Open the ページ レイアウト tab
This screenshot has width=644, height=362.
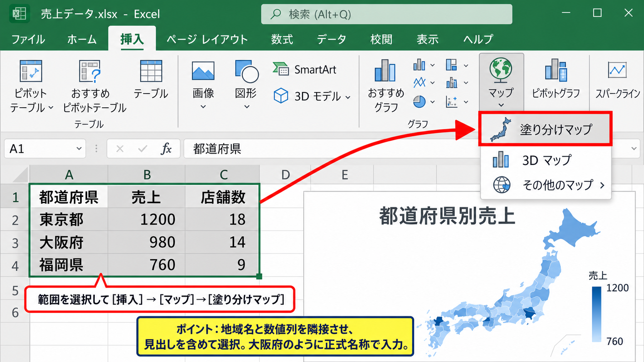[x=207, y=39]
